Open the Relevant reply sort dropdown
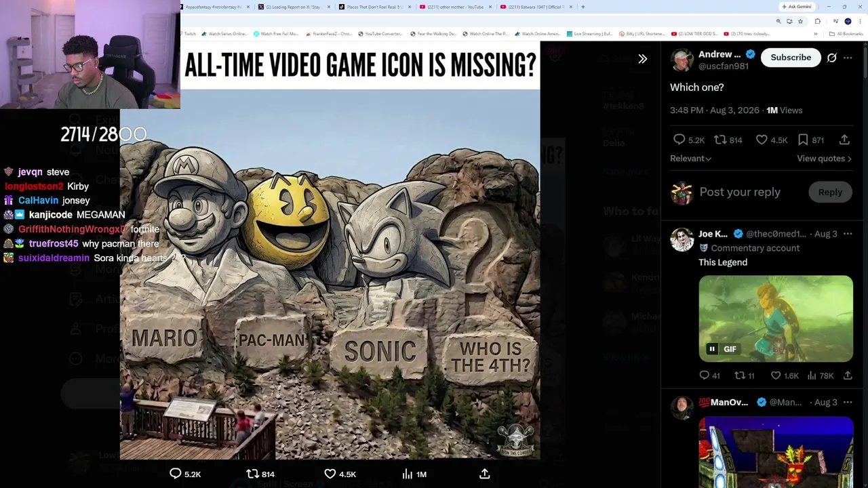 [x=690, y=159]
